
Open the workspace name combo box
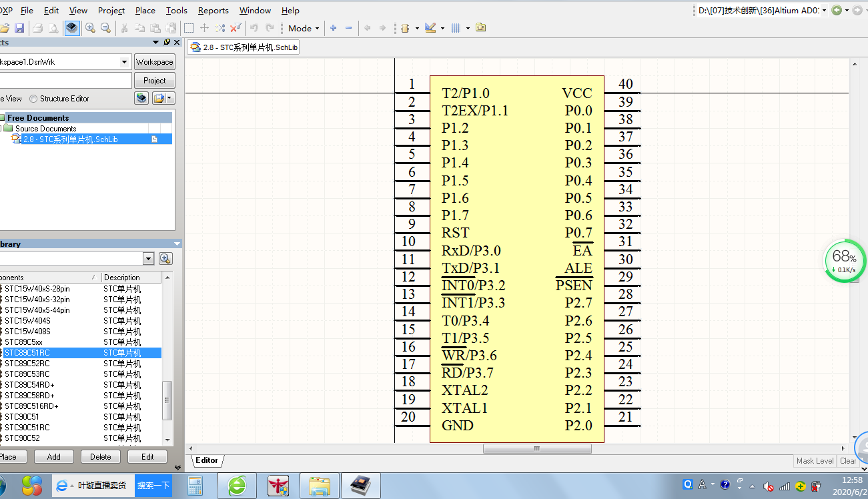pyautogui.click(x=65, y=61)
